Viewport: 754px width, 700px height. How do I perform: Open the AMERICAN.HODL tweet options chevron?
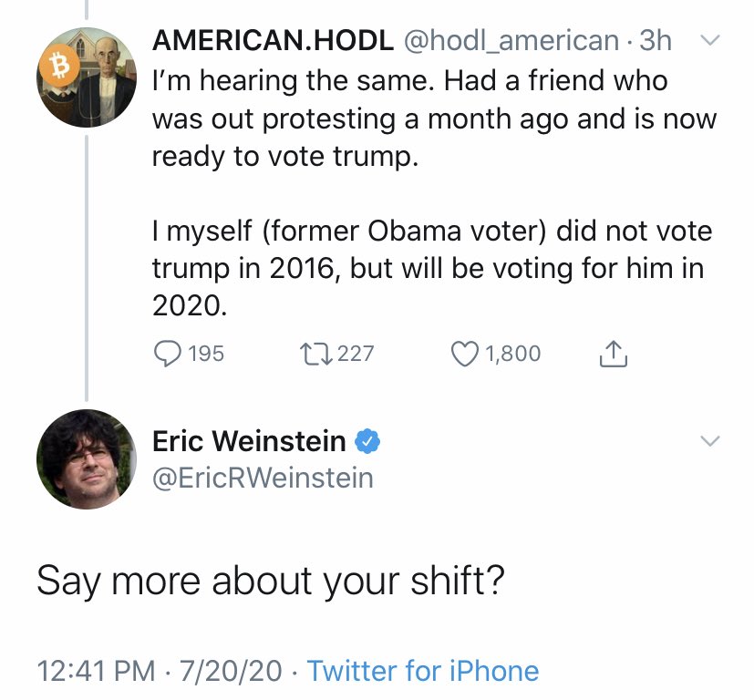[708, 41]
